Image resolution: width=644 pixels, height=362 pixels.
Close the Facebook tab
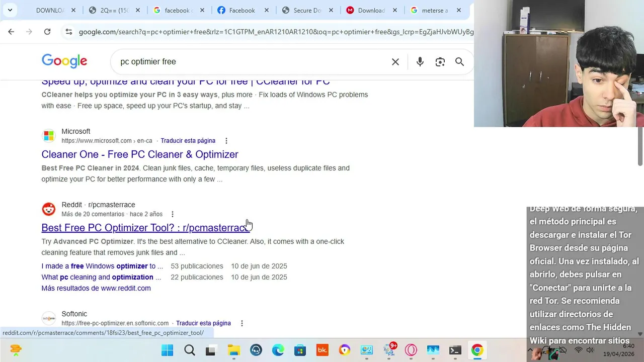pos(267,10)
